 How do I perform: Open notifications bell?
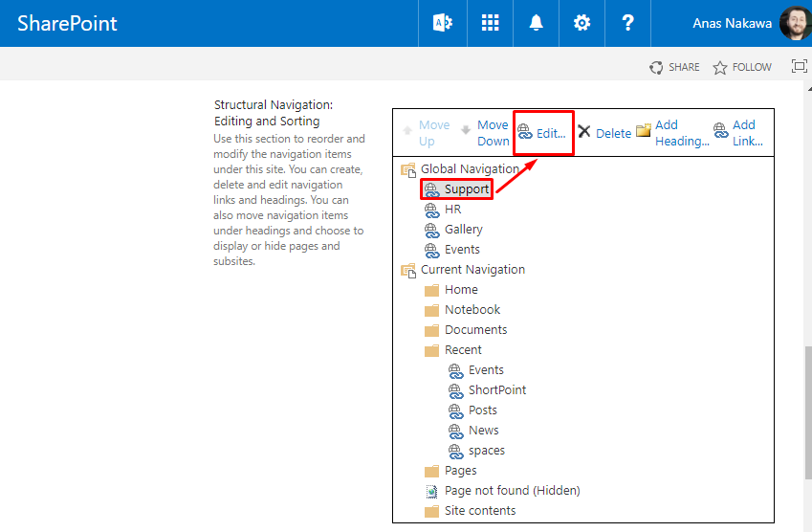(536, 23)
